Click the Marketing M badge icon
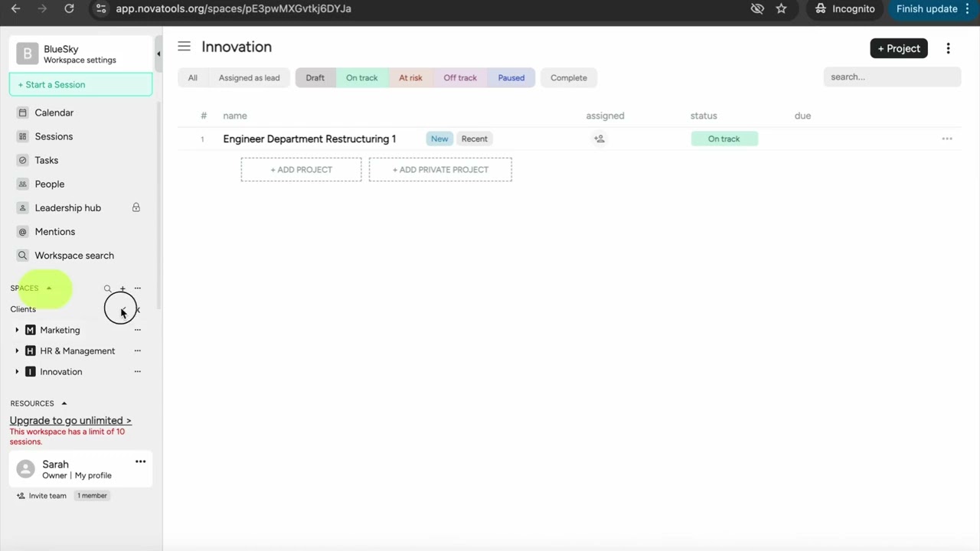980x551 pixels. click(30, 330)
